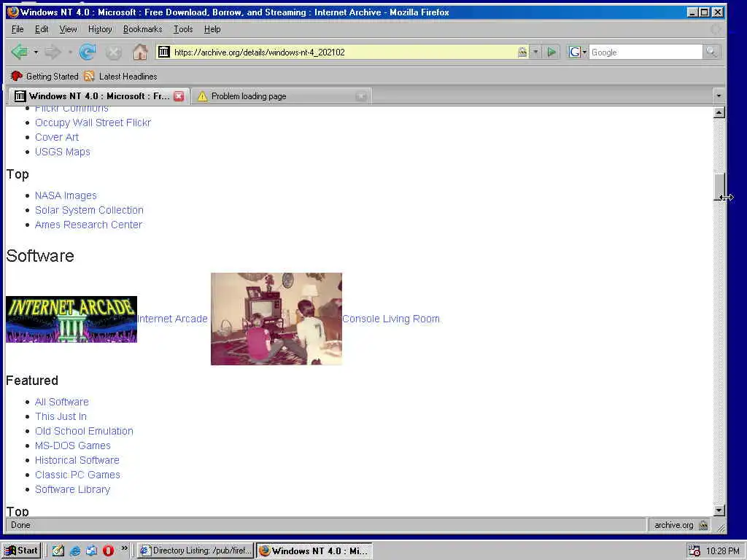Open the Bookmarks menu

[142, 29]
